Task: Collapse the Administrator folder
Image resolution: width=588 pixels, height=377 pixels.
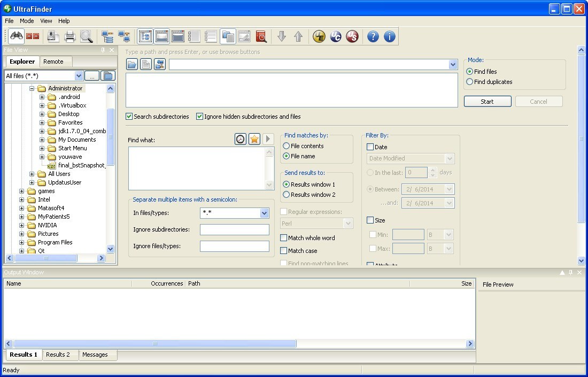Action: coord(33,88)
